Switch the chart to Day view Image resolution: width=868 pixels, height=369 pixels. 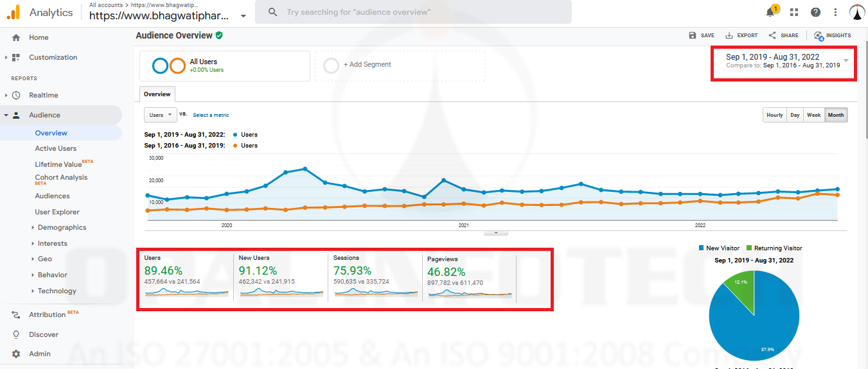click(795, 115)
